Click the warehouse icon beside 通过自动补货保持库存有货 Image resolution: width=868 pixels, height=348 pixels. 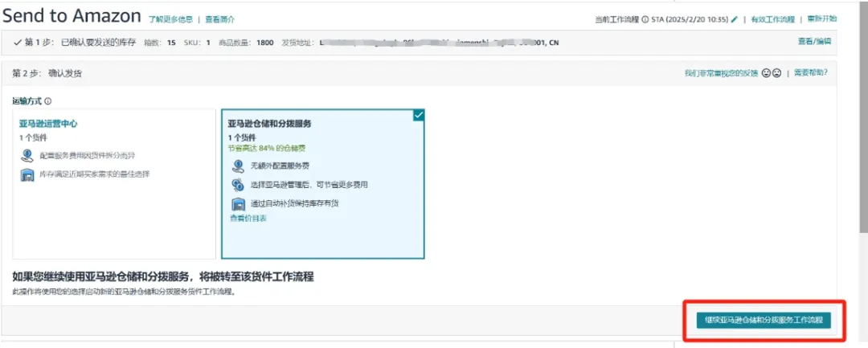(238, 204)
